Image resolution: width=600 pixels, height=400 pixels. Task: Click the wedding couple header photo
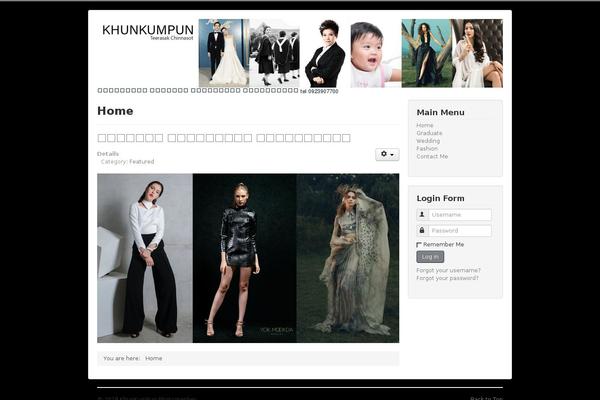(x=224, y=53)
